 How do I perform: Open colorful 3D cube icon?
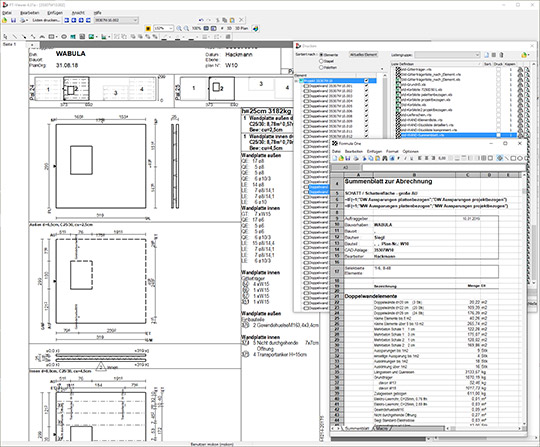point(256,29)
